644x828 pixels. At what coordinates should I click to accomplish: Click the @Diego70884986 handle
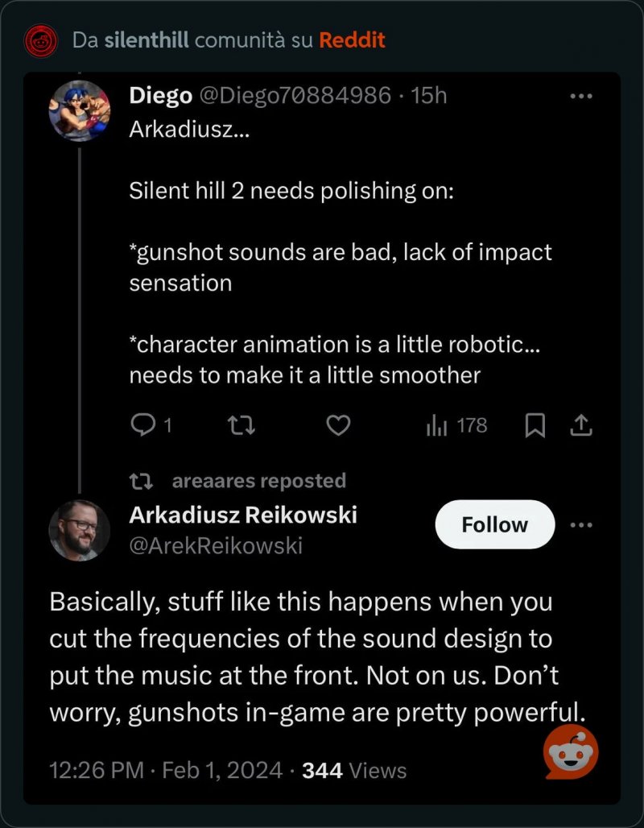tap(294, 96)
